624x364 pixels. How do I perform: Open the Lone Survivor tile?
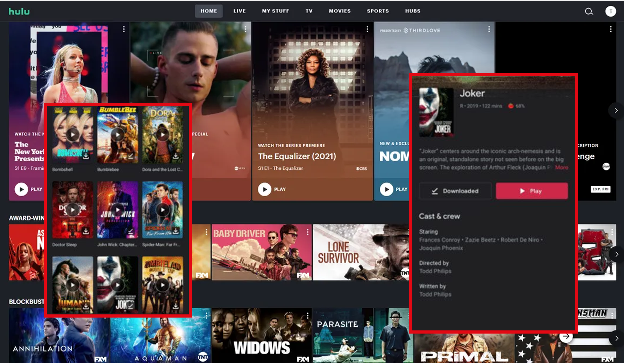pos(361,252)
